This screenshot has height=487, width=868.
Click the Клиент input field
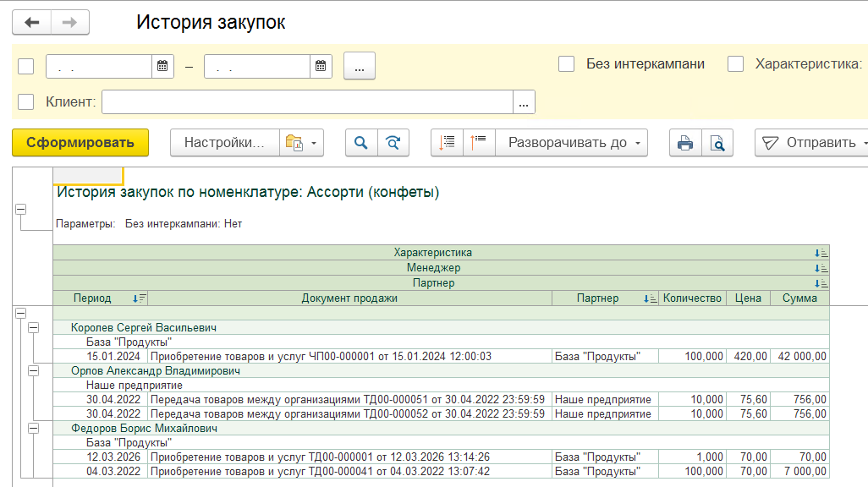307,102
